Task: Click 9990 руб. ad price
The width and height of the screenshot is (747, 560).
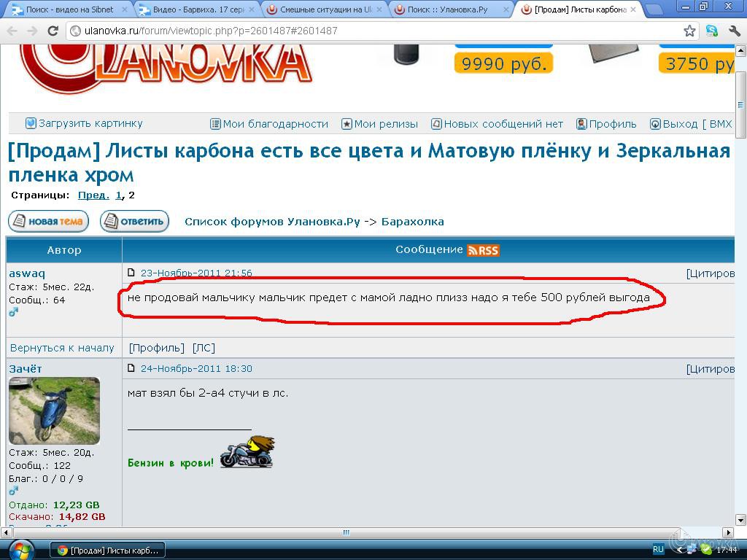Action: pos(504,63)
